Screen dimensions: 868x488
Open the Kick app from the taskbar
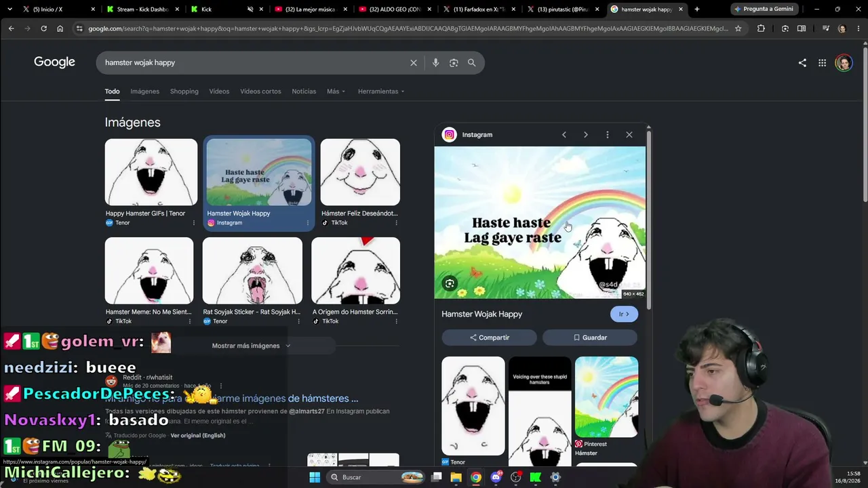click(535, 477)
